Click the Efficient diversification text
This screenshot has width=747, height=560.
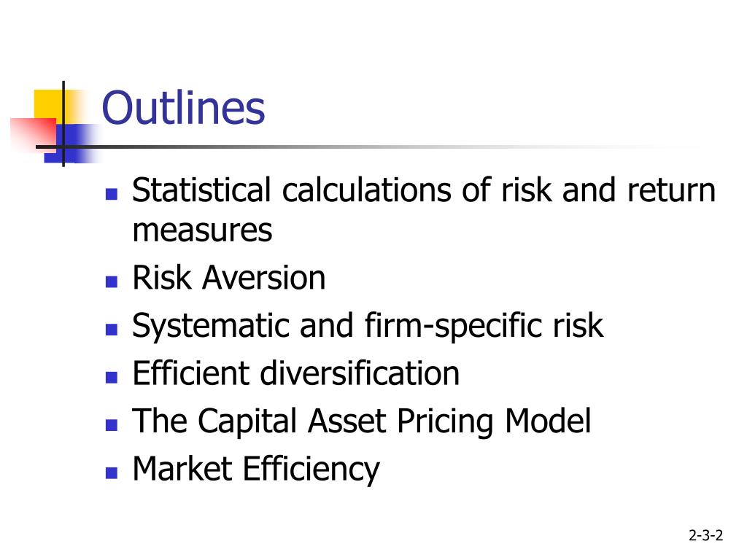coord(296,373)
